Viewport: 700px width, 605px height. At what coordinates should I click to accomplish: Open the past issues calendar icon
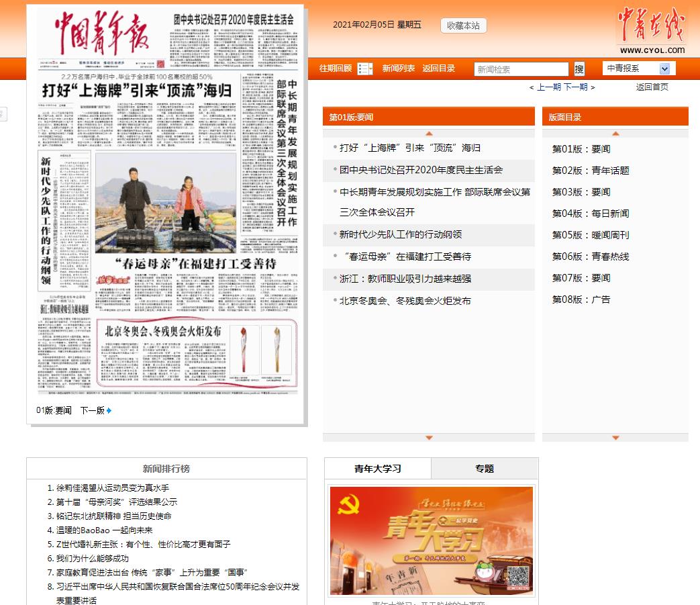364,68
